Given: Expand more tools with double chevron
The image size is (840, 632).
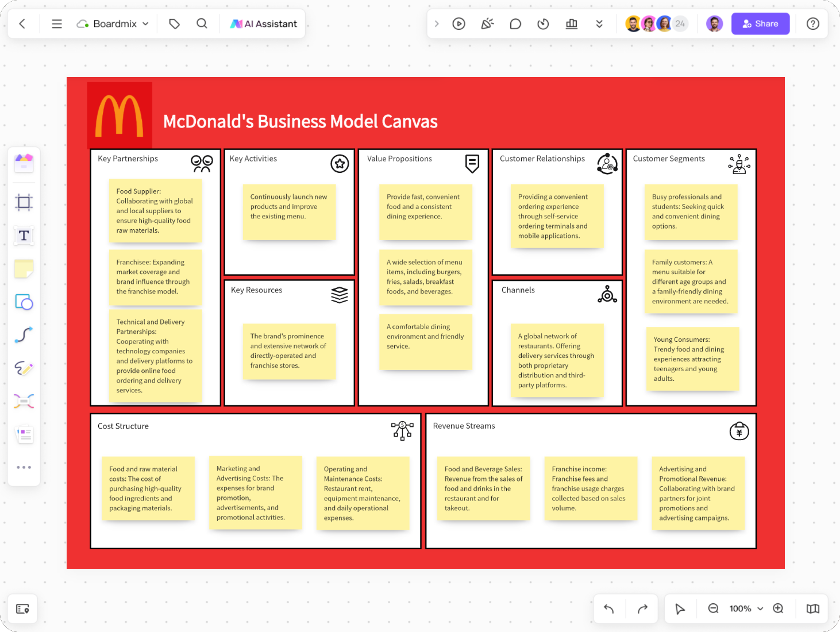Looking at the screenshot, I should pyautogui.click(x=599, y=24).
